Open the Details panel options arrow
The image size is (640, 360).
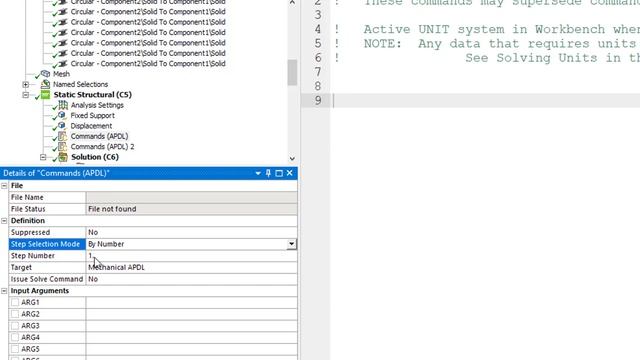[x=258, y=173]
